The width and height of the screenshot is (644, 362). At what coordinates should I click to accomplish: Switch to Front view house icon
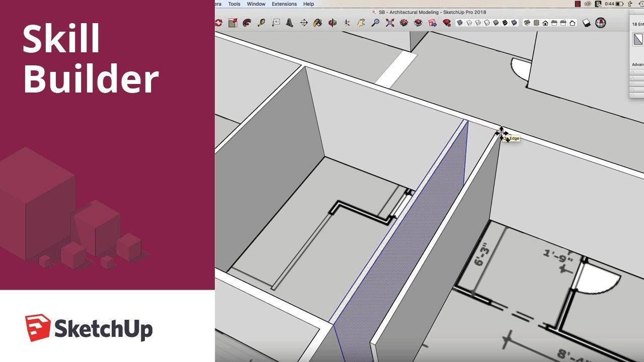pyautogui.click(x=545, y=23)
